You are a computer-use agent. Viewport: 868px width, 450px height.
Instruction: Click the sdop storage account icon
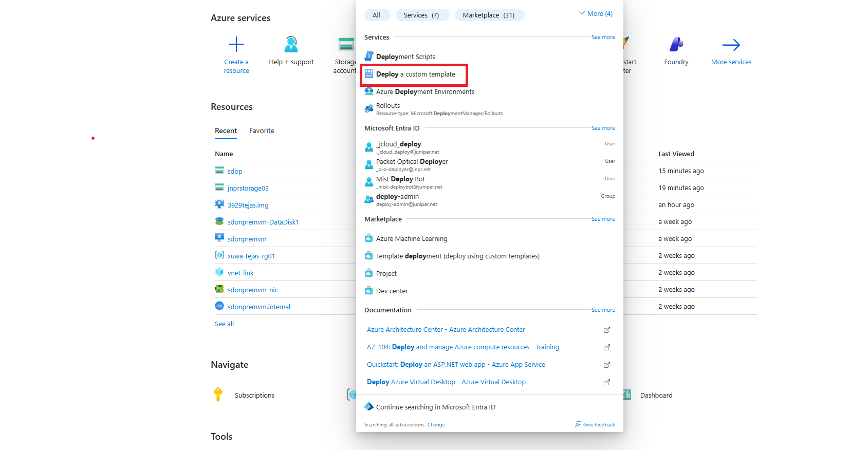(219, 170)
